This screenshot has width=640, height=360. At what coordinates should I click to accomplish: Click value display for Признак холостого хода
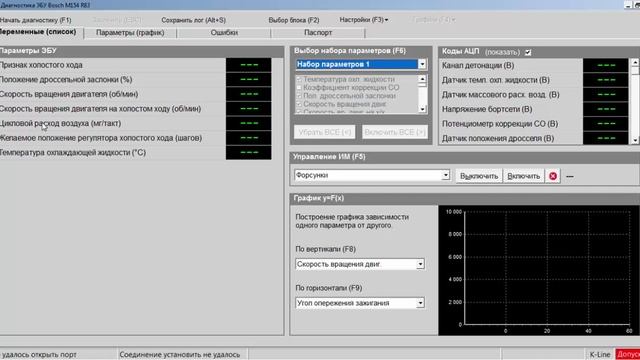point(249,65)
